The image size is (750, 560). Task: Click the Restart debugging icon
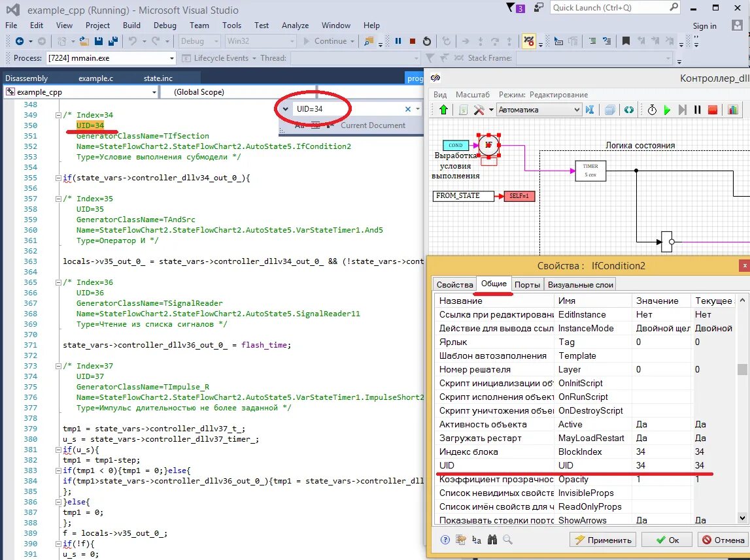[427, 41]
